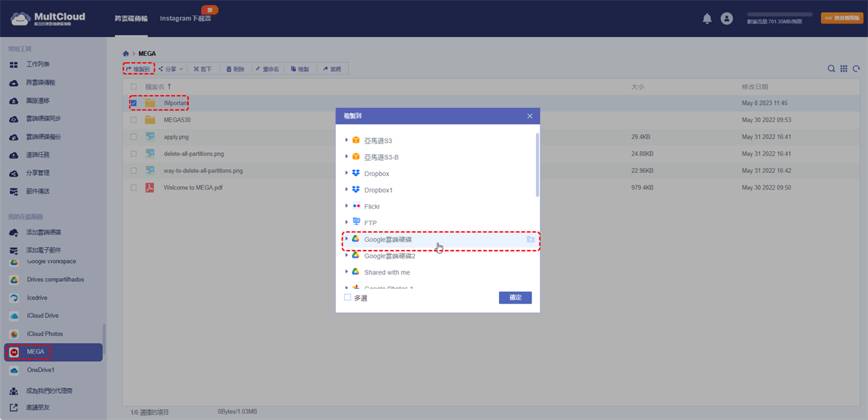
Task: Expand Dropbox1 tree node
Action: pyautogui.click(x=346, y=190)
